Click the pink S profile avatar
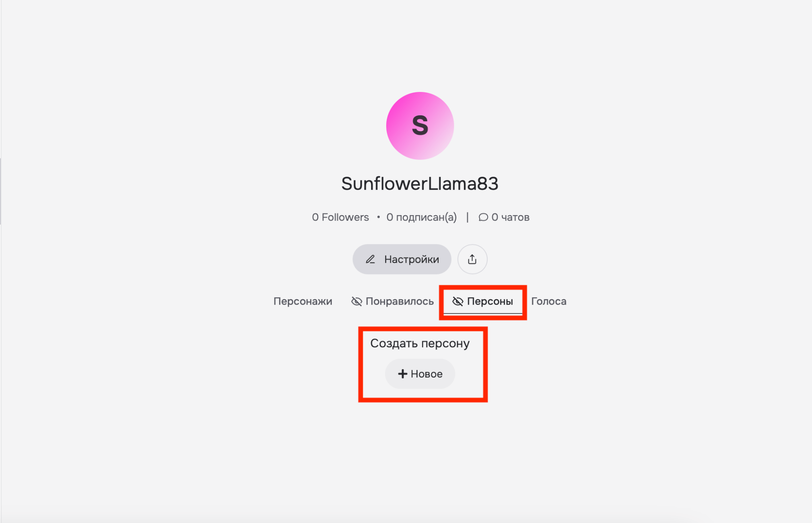This screenshot has height=523, width=812. [420, 126]
